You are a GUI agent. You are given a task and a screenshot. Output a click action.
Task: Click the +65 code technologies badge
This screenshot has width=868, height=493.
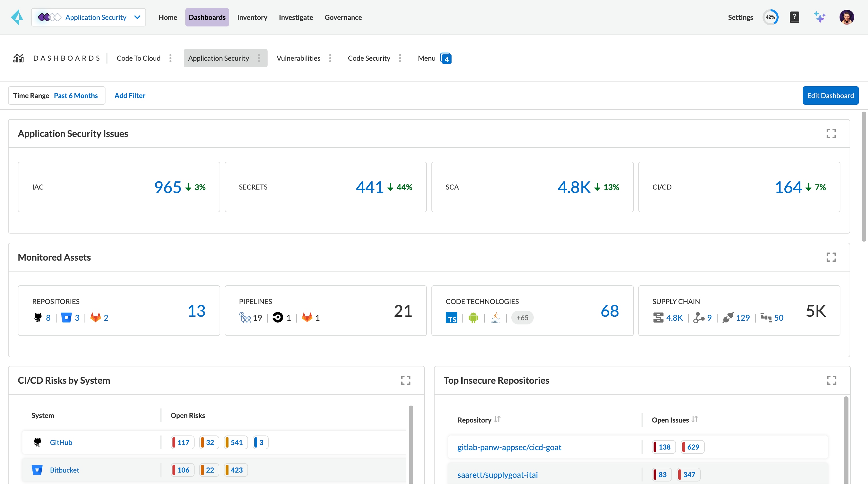(x=522, y=318)
